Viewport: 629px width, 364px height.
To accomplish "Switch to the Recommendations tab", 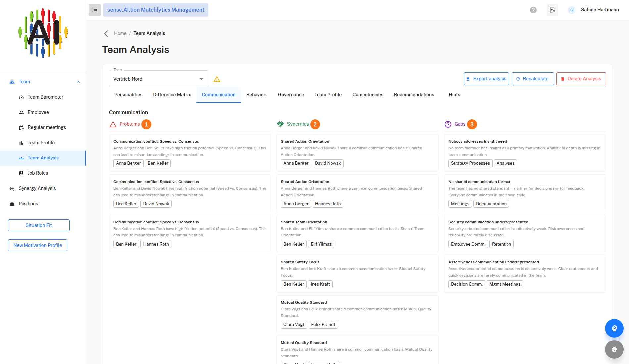I will pyautogui.click(x=414, y=95).
